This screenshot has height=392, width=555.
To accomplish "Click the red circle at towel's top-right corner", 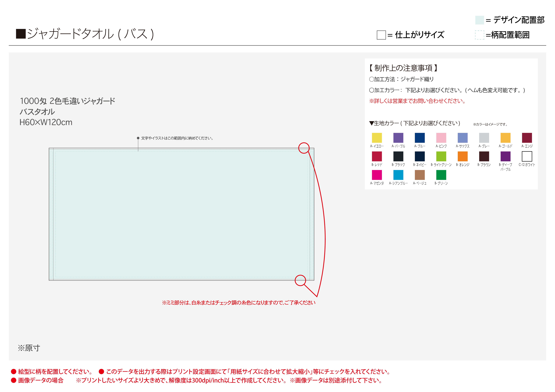I will [304, 148].
